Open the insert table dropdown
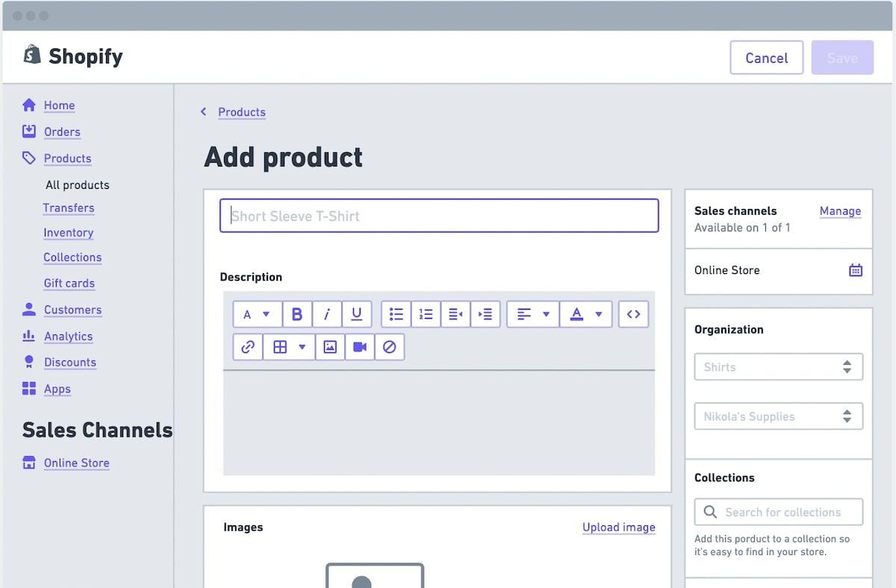This screenshot has width=896, height=588. [x=289, y=347]
